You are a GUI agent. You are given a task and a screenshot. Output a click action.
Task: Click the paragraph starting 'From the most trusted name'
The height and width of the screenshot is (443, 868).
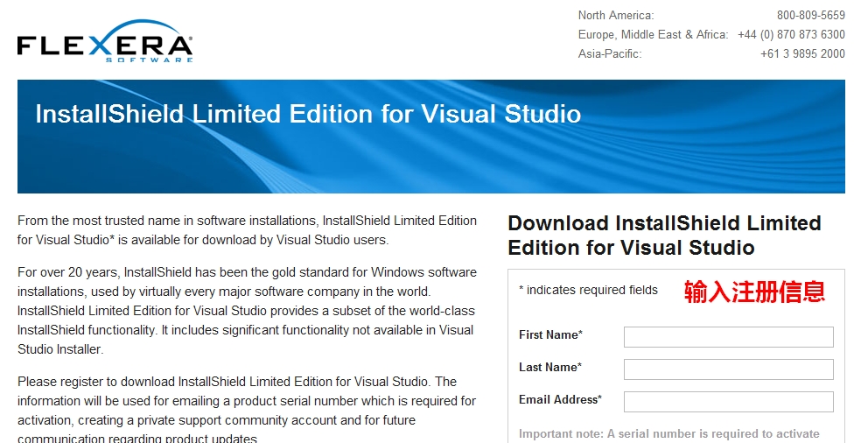[x=247, y=230]
